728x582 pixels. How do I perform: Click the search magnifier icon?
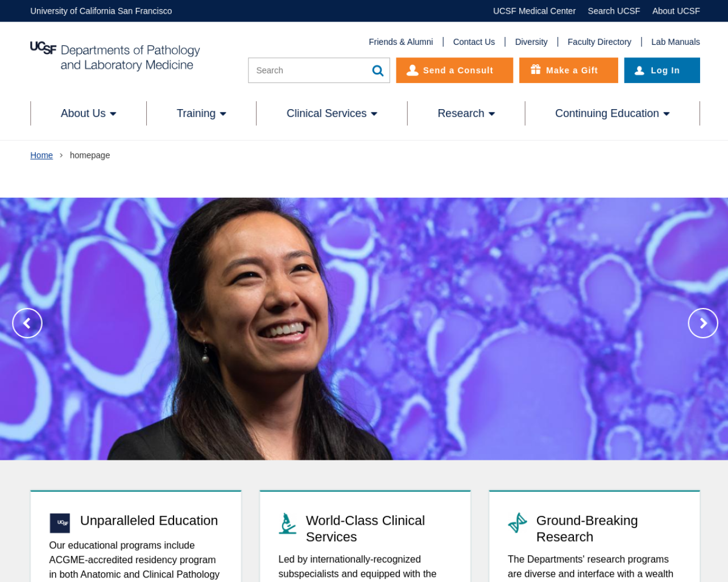pyautogui.click(x=378, y=70)
